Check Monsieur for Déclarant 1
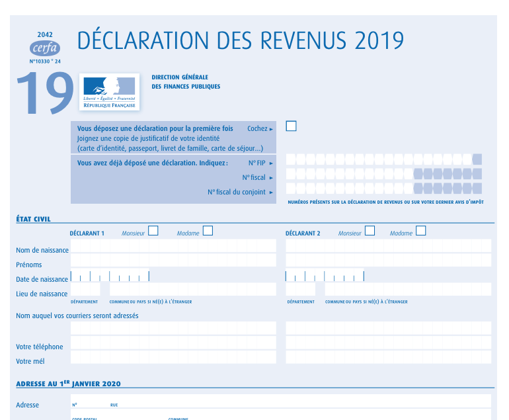Image resolution: width=509 pixels, height=420 pixels. click(153, 231)
